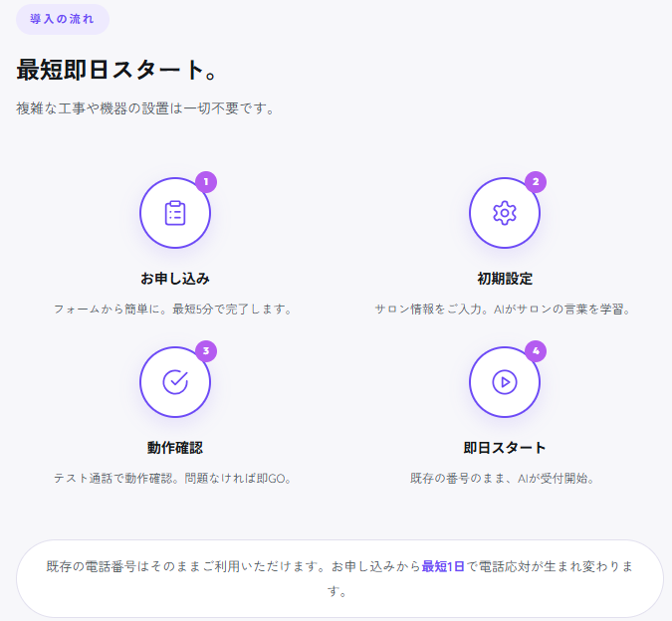
Task: Click the clipboard icon for お申し込み step
Action: (175, 213)
